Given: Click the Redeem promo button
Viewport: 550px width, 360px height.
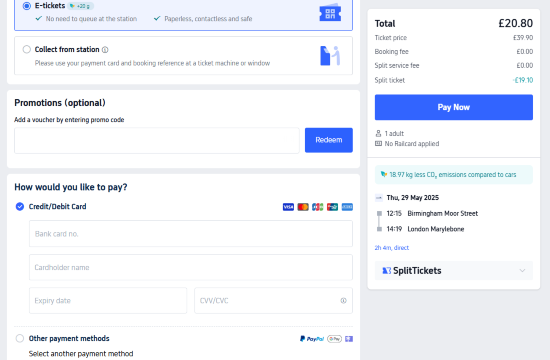Looking at the screenshot, I should (329, 140).
